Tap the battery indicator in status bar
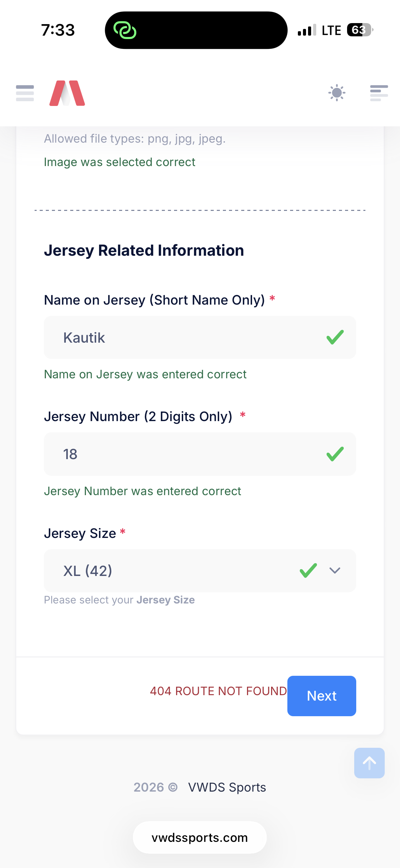The width and height of the screenshot is (400, 868). [x=360, y=30]
